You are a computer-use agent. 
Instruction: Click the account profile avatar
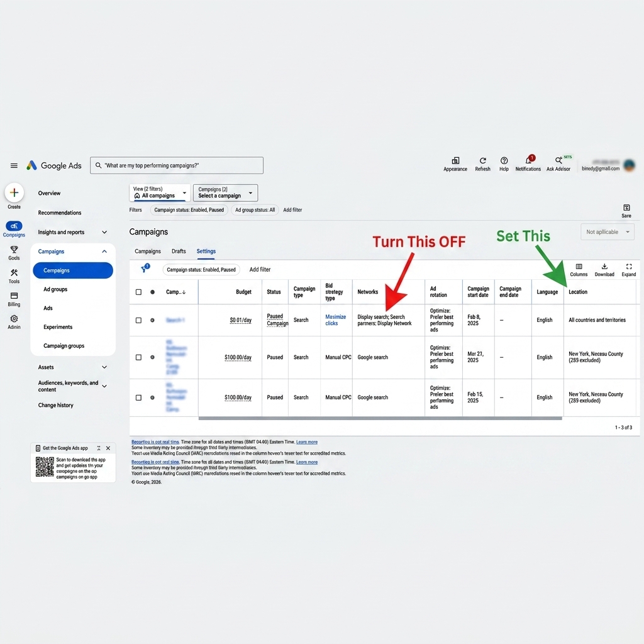(629, 165)
